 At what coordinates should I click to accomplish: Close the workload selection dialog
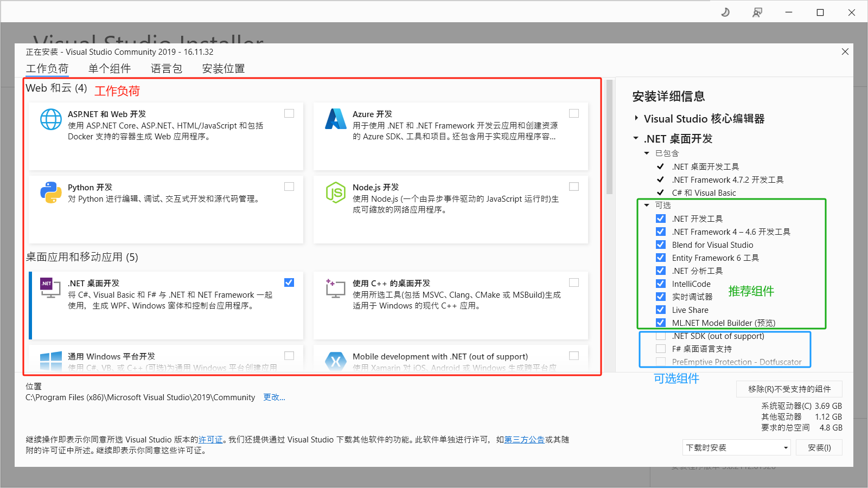pos(845,52)
